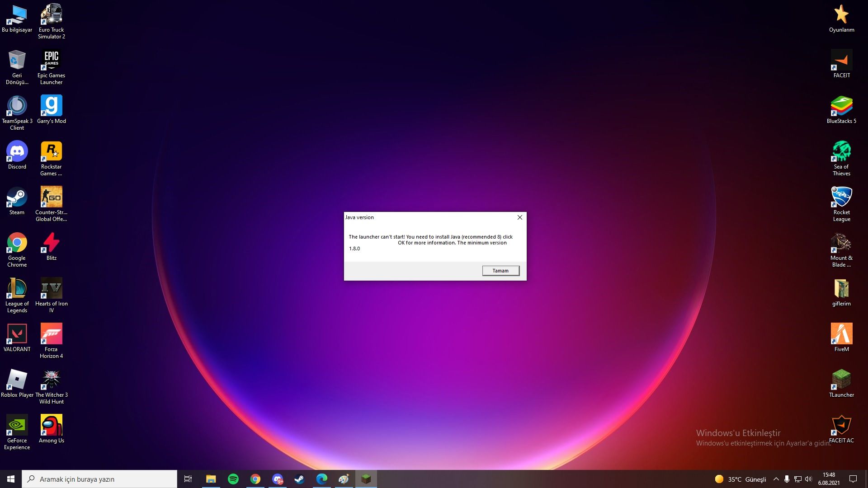This screenshot has width=868, height=488.
Task: Click the Minecraft block taskbar icon
Action: click(x=366, y=479)
